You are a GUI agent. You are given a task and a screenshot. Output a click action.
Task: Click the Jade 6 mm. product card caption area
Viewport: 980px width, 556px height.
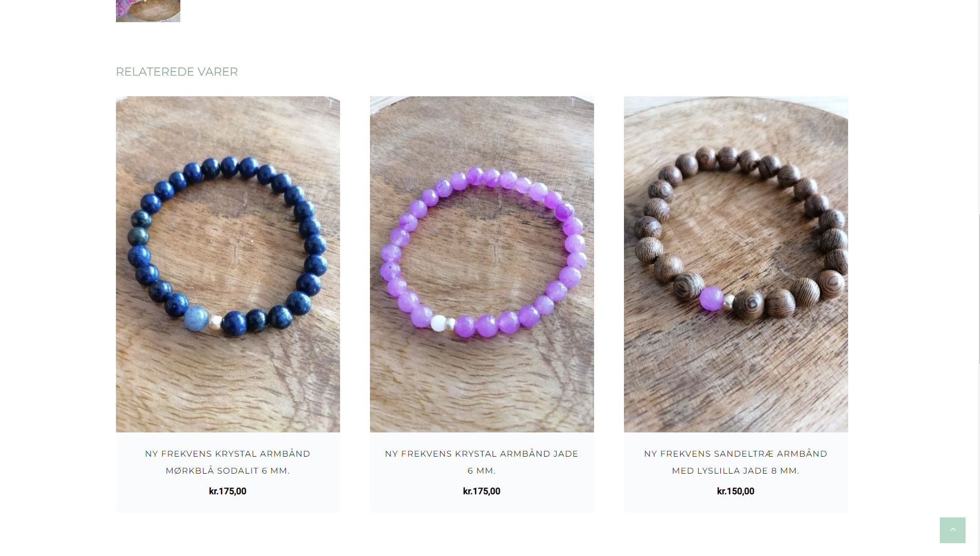[x=482, y=472]
